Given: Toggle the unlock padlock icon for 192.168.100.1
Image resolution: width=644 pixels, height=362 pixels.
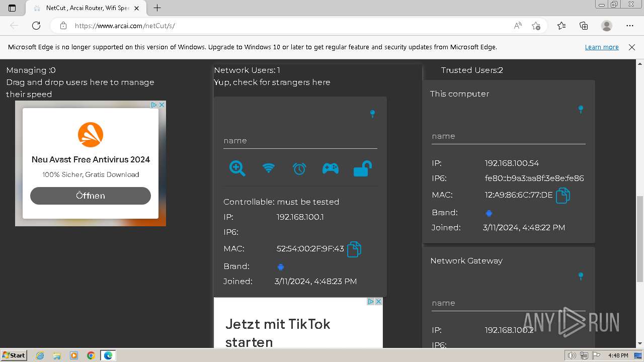Looking at the screenshot, I should click(362, 168).
